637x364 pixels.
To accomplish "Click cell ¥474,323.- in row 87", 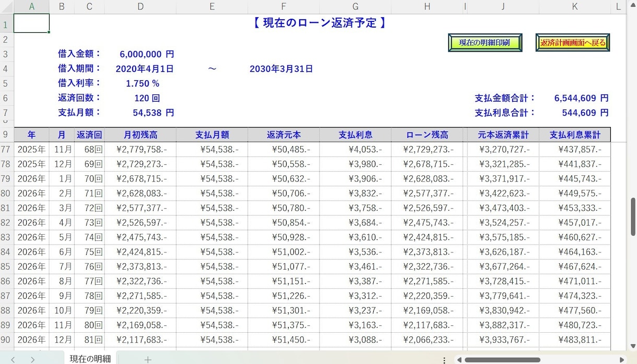I will click(x=575, y=296).
